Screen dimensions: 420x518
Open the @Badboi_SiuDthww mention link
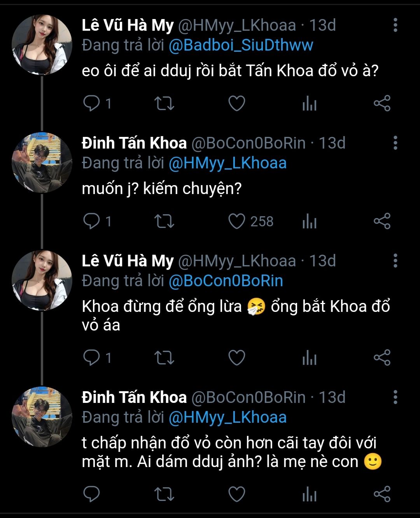point(241,45)
